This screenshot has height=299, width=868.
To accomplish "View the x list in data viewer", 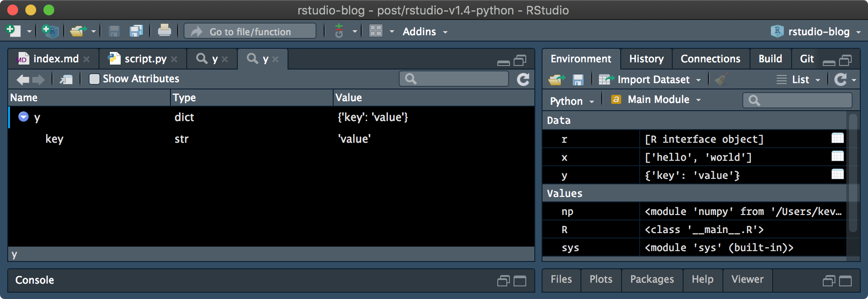I will click(x=837, y=156).
